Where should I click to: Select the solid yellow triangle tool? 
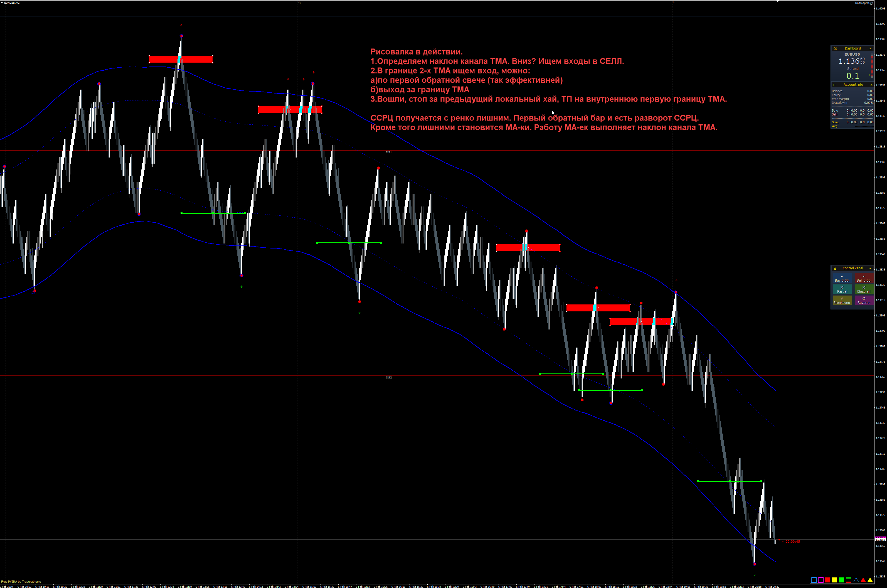click(870, 580)
